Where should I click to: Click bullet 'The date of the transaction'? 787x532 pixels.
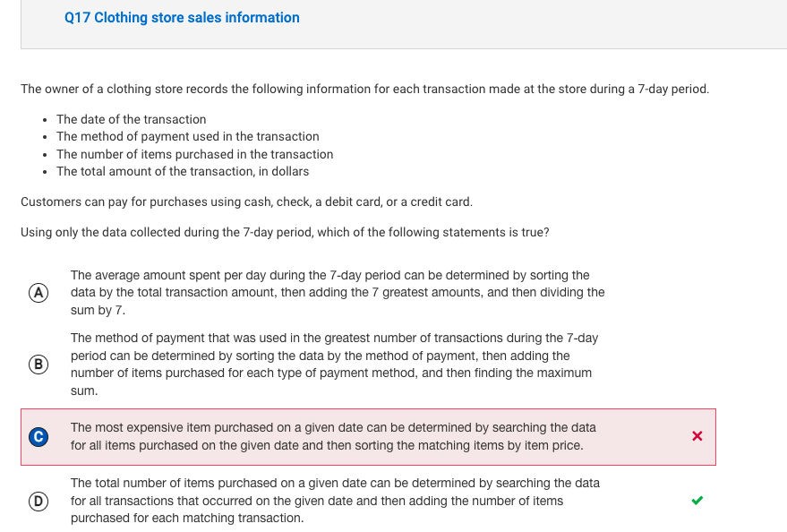pyautogui.click(x=131, y=119)
